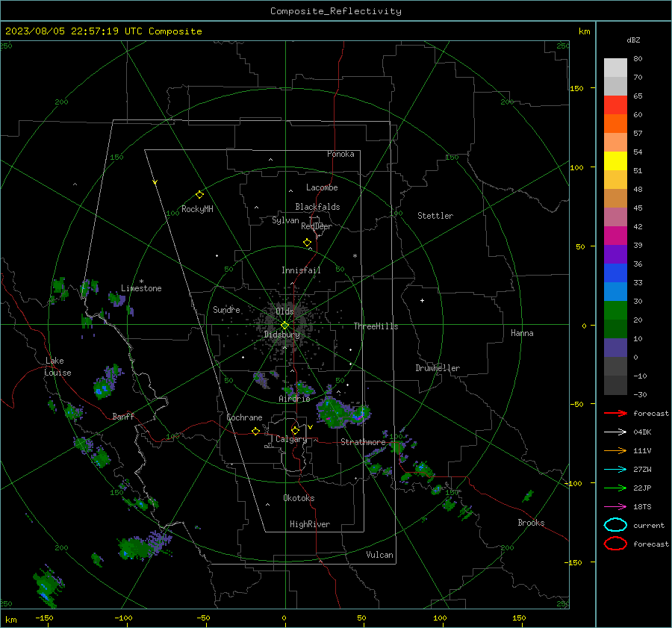Select the RockyMH label
Image resolution: width=672 pixels, height=628 pixels.
pos(197,209)
